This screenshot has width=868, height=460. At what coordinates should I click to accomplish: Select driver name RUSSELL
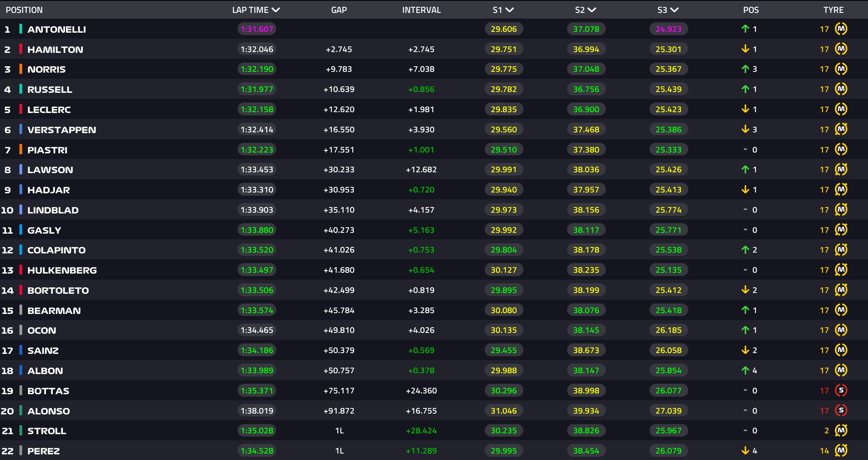click(x=50, y=90)
